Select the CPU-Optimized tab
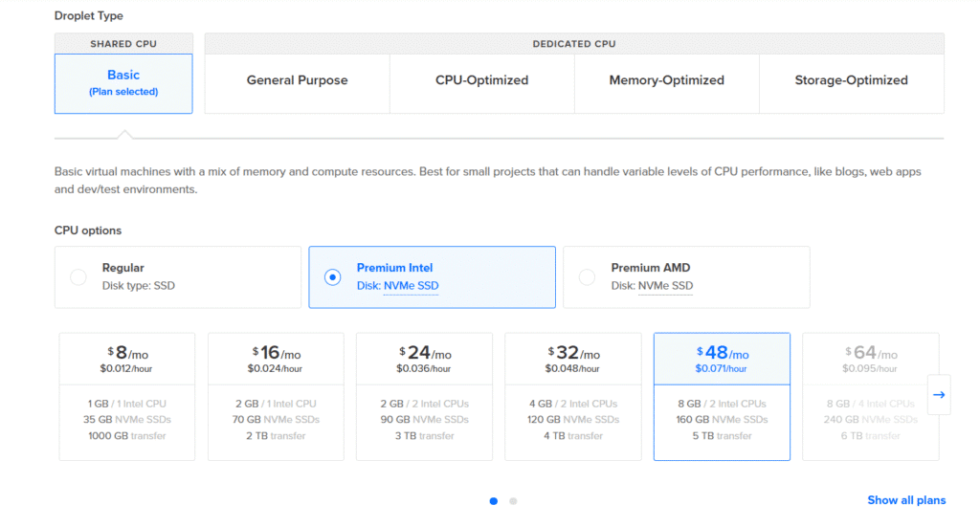Viewport: 980px width, 527px height. 482,80
